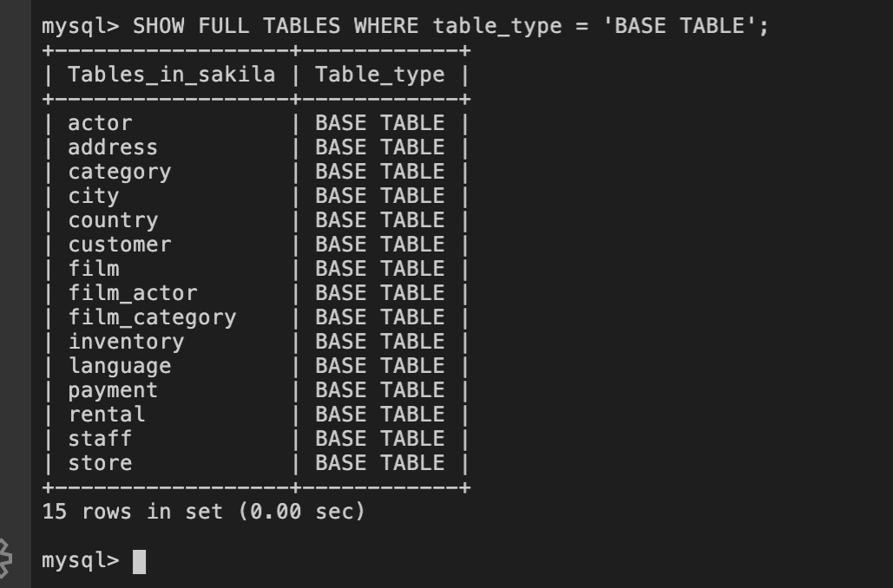The width and height of the screenshot is (893, 588).
Task: Click the mysql prompt cursor block
Action: coord(139,562)
